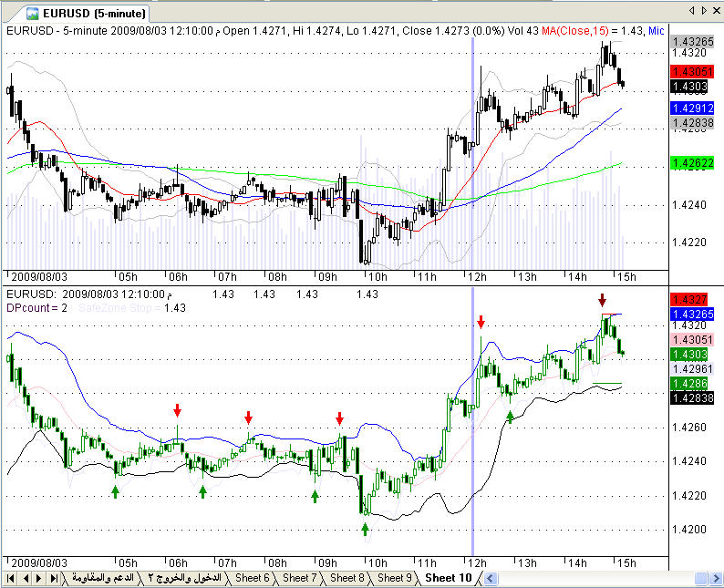Go to the next sheet tab arrow
The height and width of the screenshot is (588, 724).
click(39, 578)
